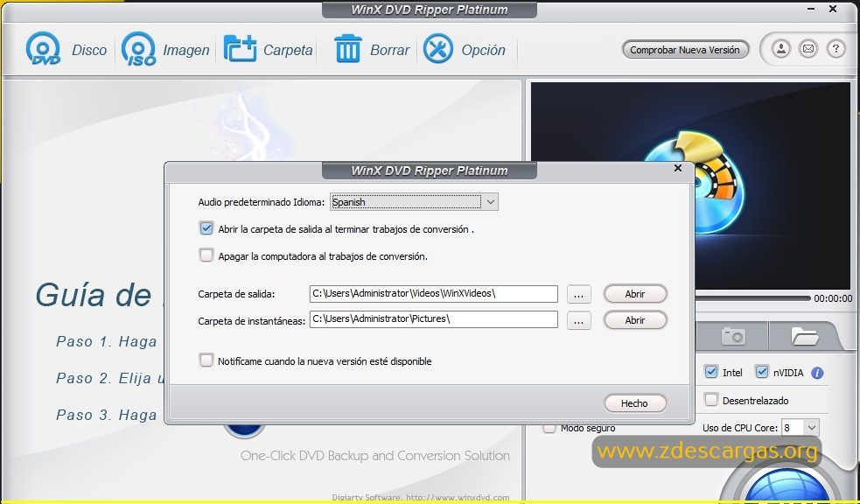
Task: Load a DVD with the Disco icon
Action: tap(44, 49)
